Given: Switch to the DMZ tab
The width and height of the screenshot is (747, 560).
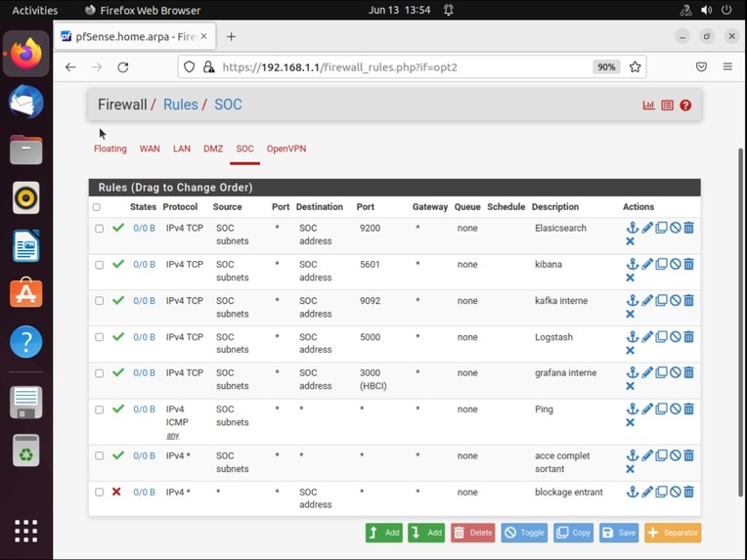Looking at the screenshot, I should click(x=213, y=149).
